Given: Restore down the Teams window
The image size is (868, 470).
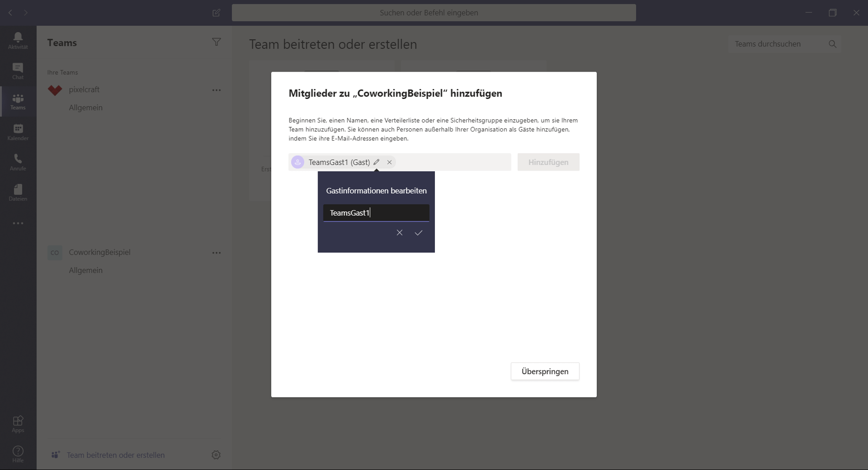Looking at the screenshot, I should (x=832, y=13).
